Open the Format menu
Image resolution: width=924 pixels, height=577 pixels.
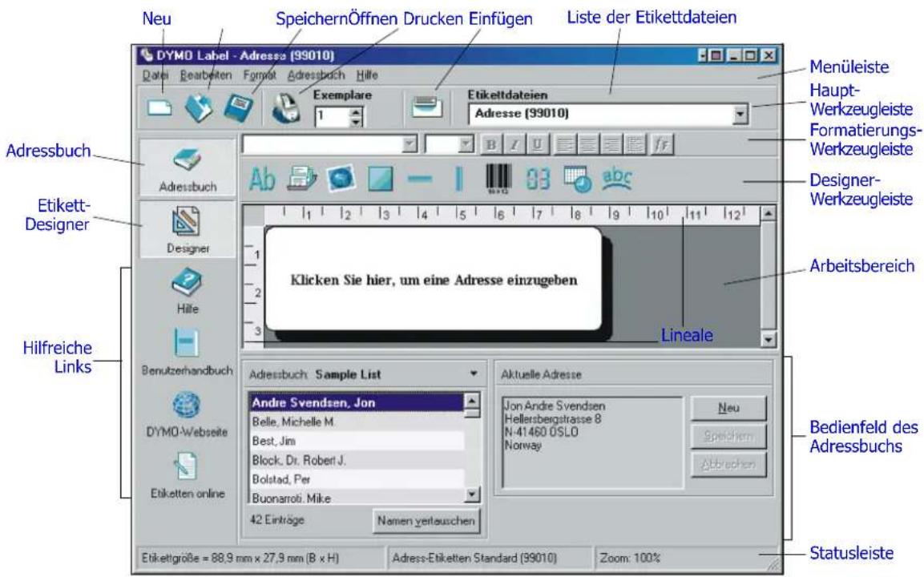260,75
